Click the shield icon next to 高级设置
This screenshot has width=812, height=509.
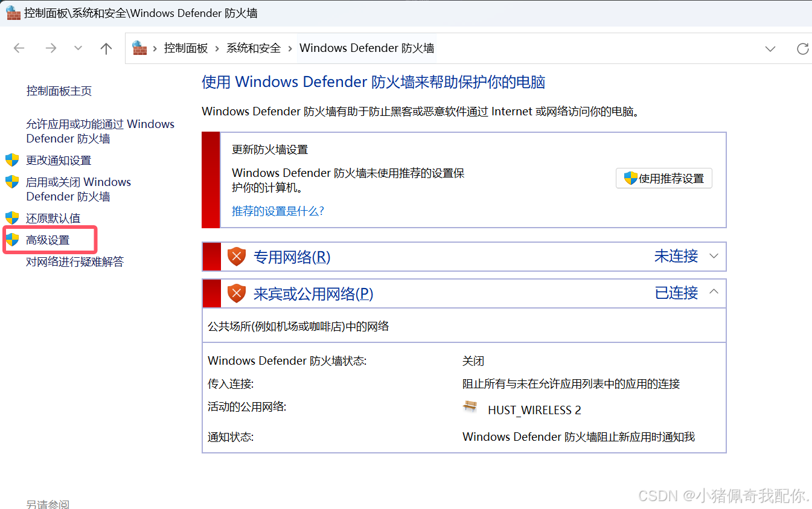tap(13, 239)
